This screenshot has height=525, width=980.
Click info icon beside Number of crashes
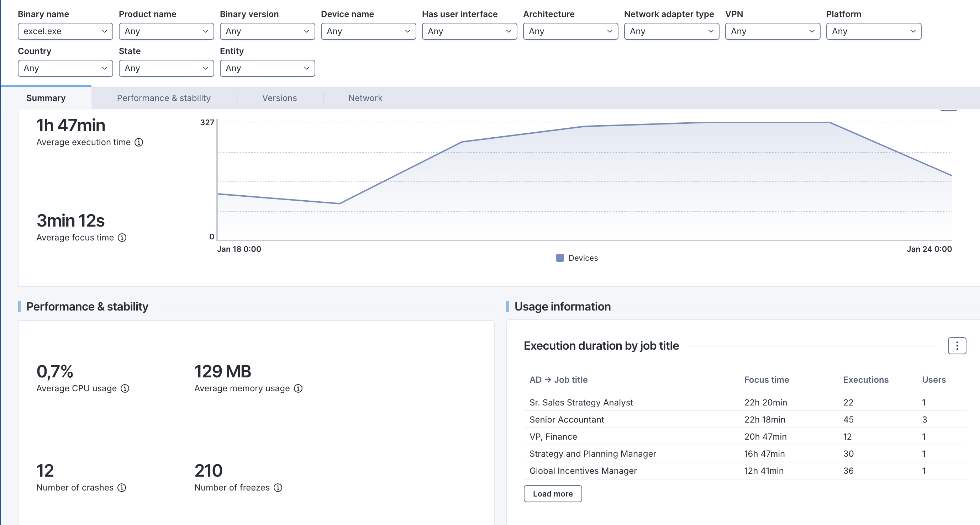pos(122,488)
